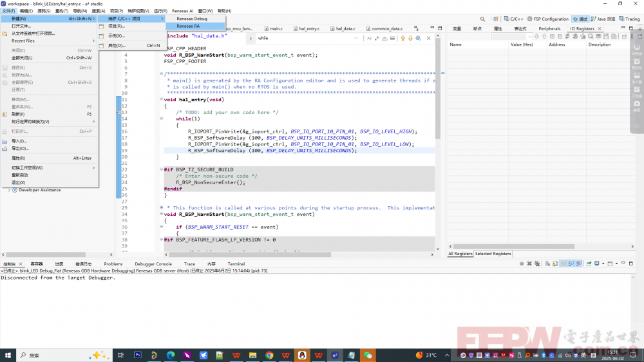Toggle case sensitive search in find bar
Image resolution: width=644 pixels, height=362 pixels.
369,38
